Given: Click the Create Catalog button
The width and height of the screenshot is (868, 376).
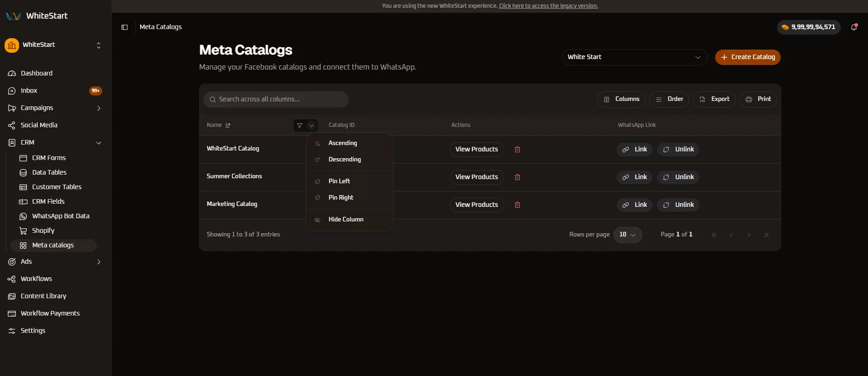Looking at the screenshot, I should [748, 57].
